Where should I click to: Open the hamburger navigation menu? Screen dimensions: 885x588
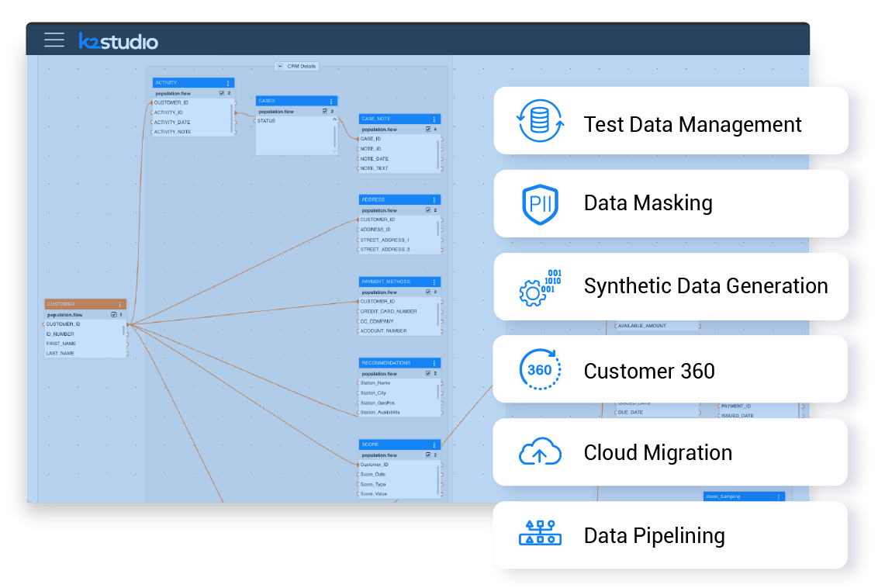[54, 41]
